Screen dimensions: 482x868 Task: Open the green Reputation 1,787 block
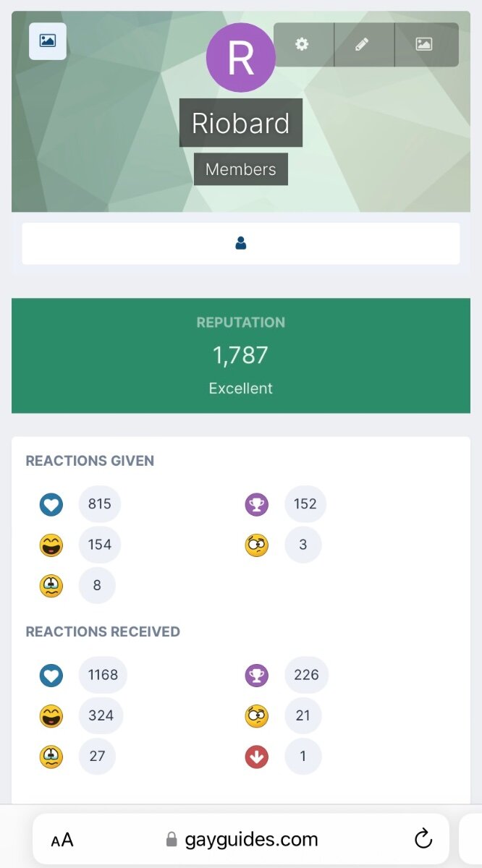[x=241, y=356]
